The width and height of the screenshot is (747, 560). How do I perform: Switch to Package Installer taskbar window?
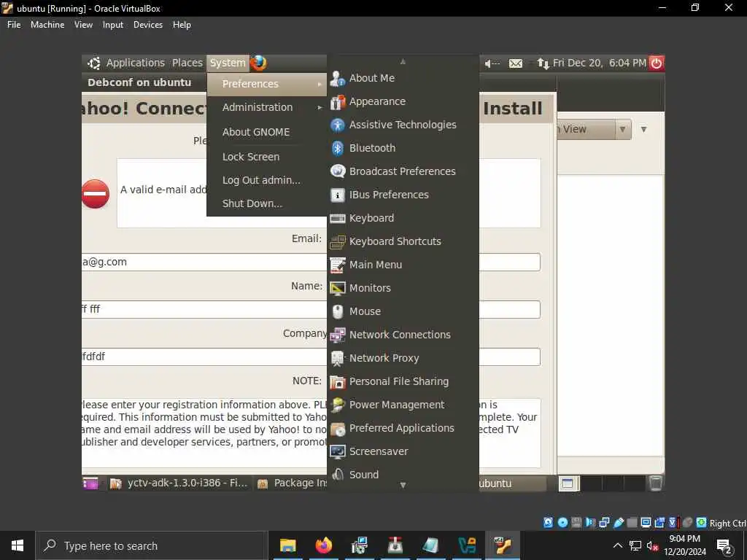(x=291, y=483)
